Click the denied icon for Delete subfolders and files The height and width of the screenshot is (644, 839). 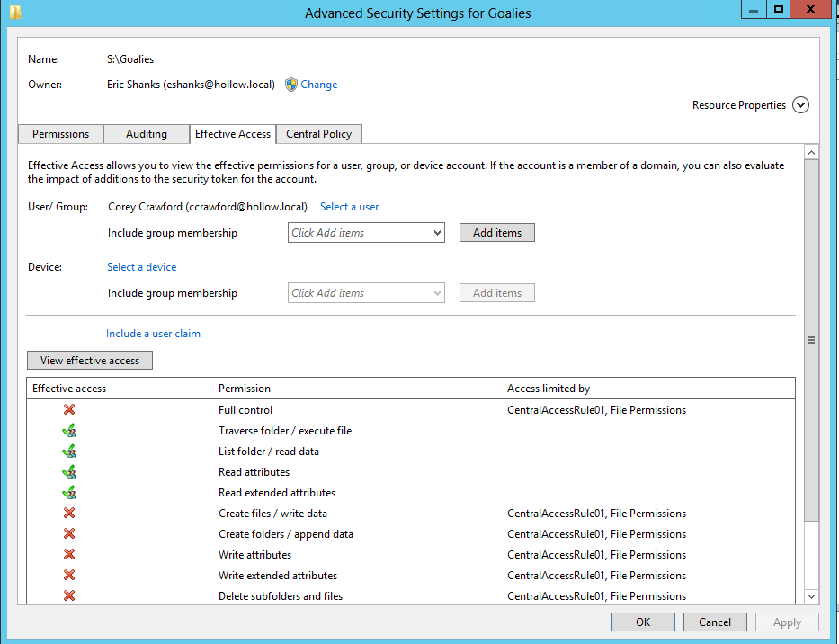click(69, 596)
